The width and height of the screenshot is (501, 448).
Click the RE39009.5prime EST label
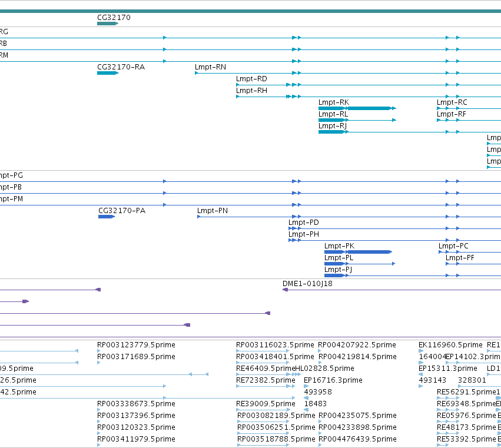266,404
